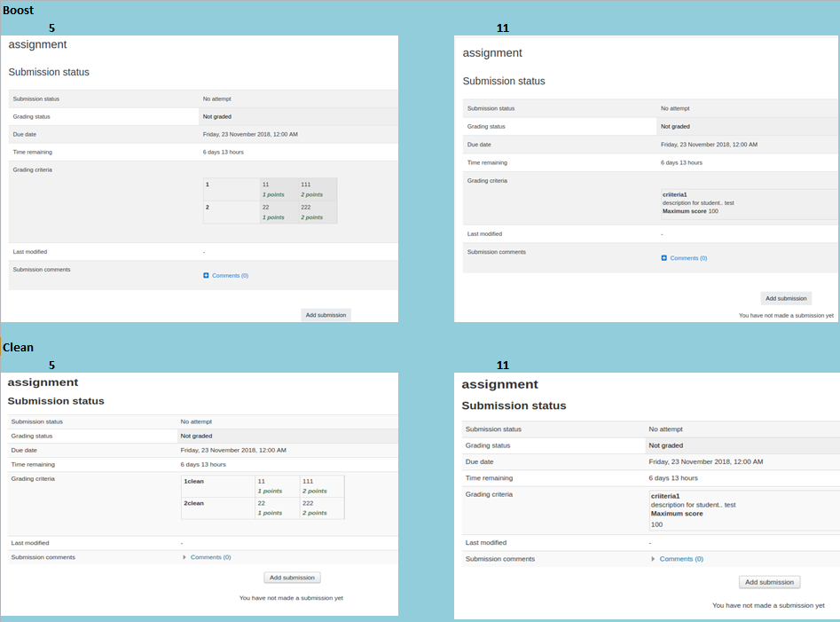Click rubric level '111' in Boost 5 panel
Viewport: 840px width, 622px height.
[318, 189]
